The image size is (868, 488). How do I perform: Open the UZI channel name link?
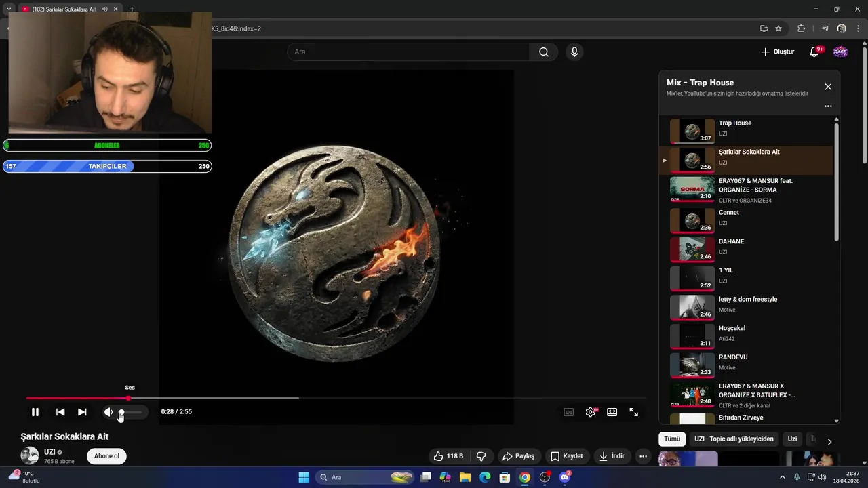click(50, 452)
